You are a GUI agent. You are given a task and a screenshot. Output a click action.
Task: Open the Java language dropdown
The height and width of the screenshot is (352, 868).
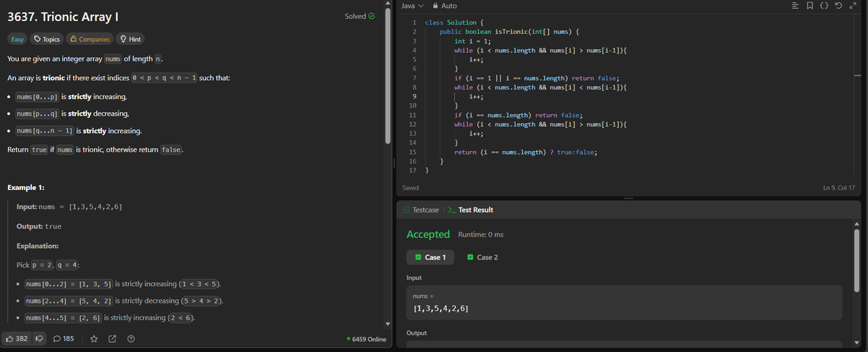click(x=411, y=6)
